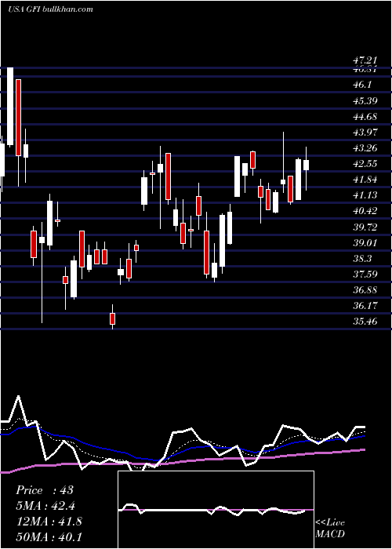
Task: Select the 44.68 price level label
Action: click(365, 117)
